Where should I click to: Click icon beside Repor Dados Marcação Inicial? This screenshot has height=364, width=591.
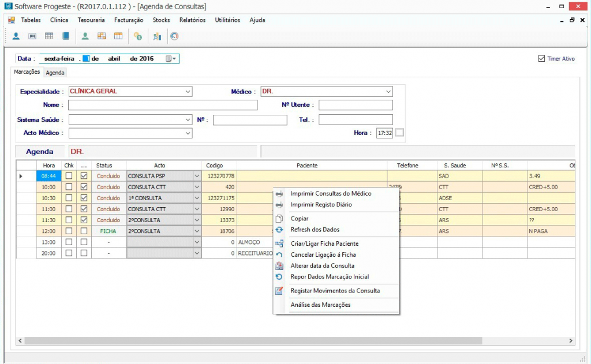279,276
